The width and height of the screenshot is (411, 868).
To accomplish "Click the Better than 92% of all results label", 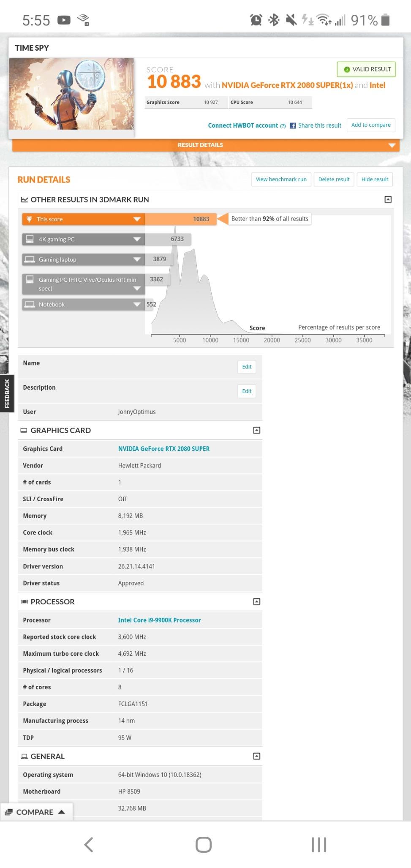I will tap(270, 219).
